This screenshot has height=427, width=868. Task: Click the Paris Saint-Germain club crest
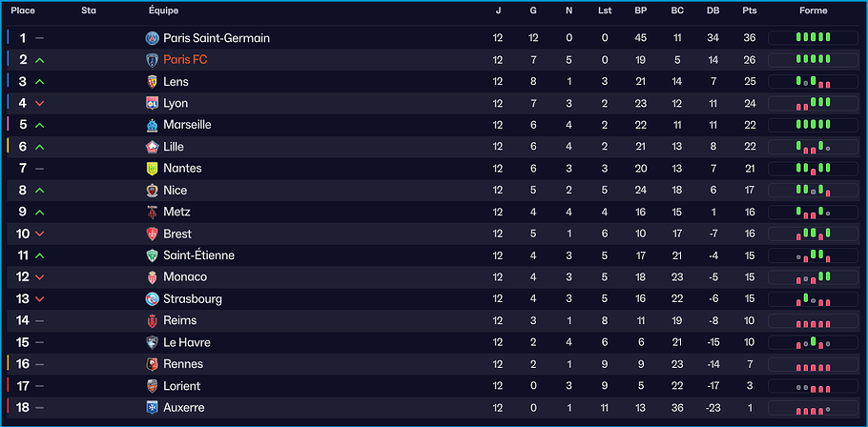(x=152, y=38)
